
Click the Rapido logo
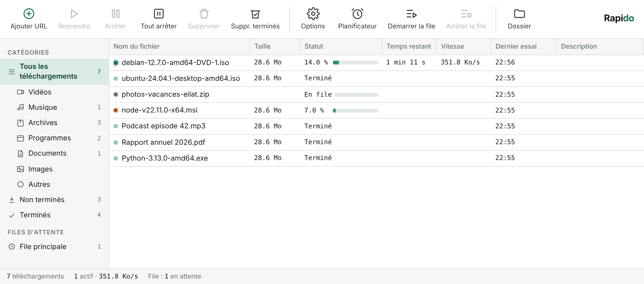point(619,18)
